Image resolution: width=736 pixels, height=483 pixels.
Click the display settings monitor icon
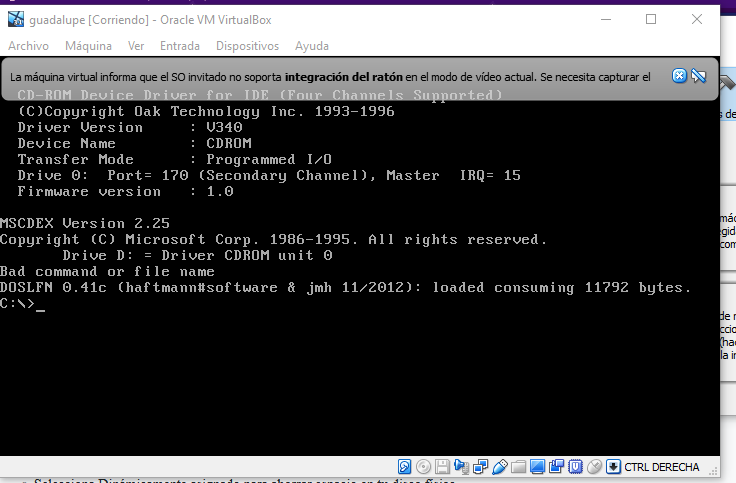537,466
